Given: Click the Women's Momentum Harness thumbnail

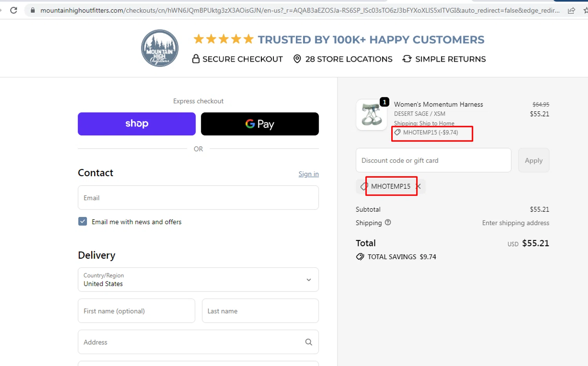Looking at the screenshot, I should point(371,115).
